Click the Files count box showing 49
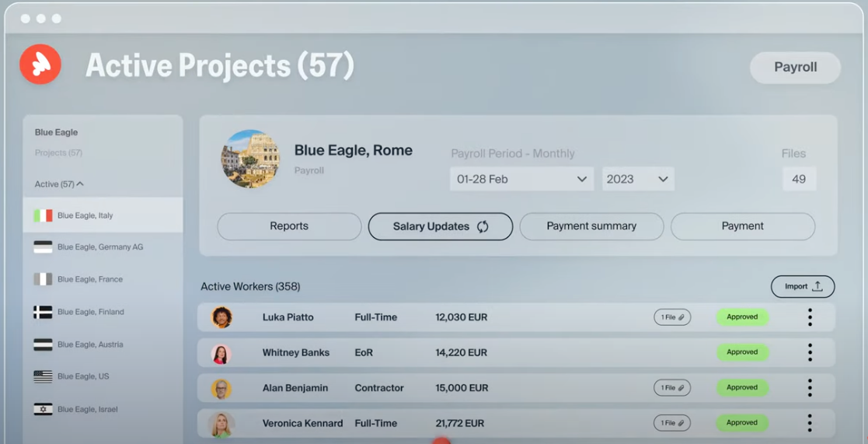This screenshot has height=444, width=868. (x=799, y=179)
